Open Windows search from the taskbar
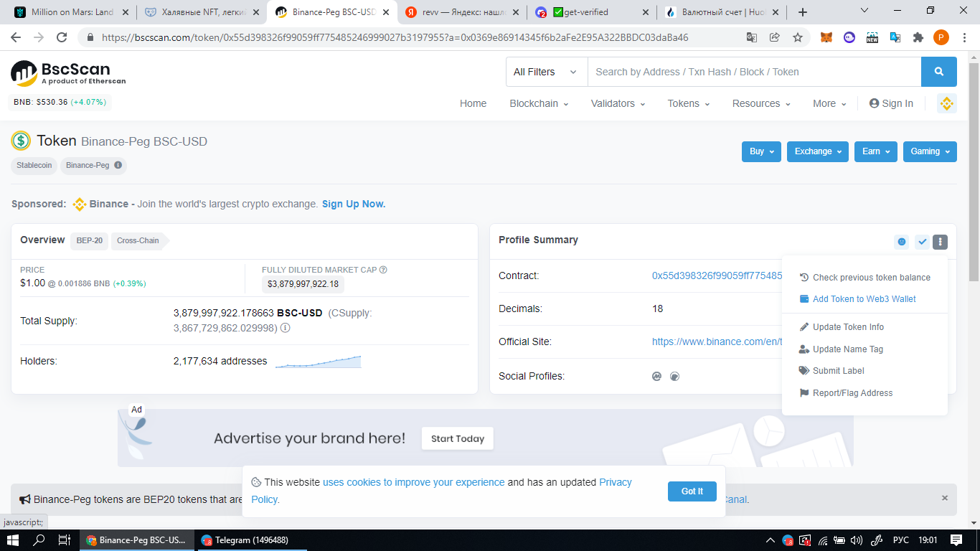Image resolution: width=980 pixels, height=551 pixels. click(39, 540)
